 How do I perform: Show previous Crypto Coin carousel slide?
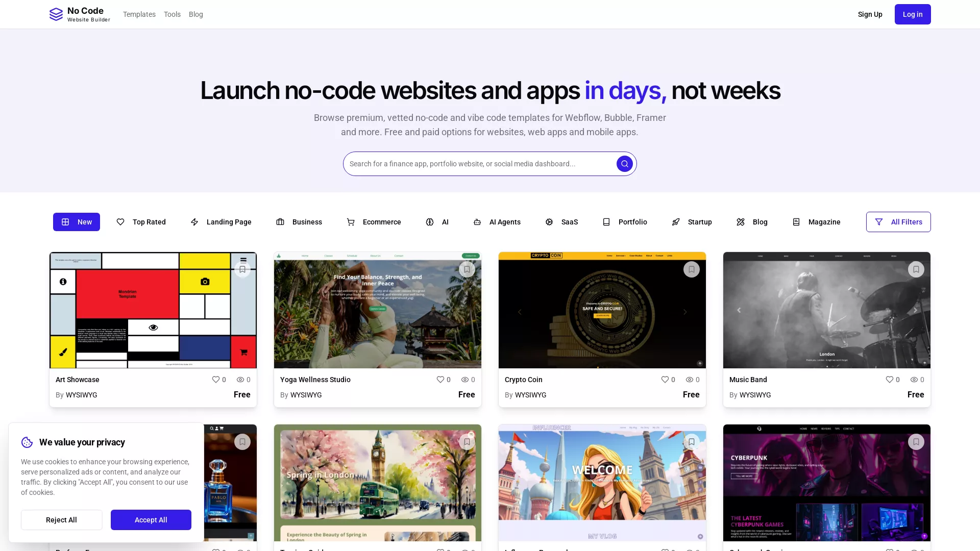pos(520,311)
